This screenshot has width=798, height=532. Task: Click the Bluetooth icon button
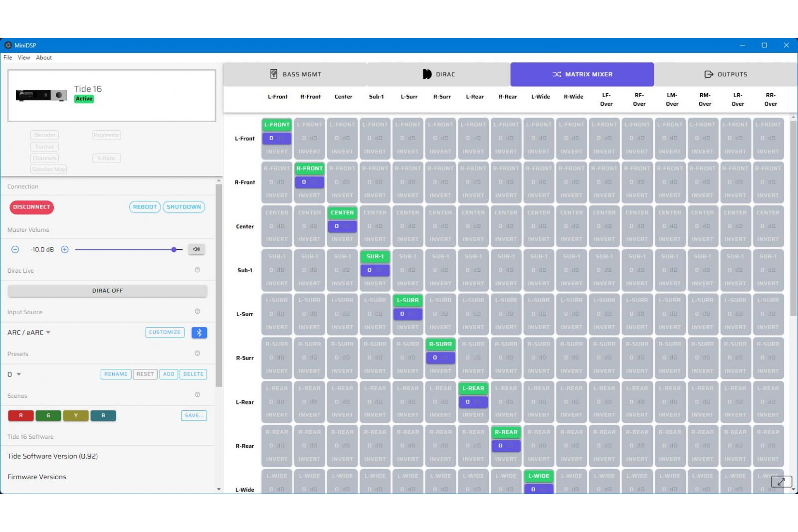tap(199, 333)
